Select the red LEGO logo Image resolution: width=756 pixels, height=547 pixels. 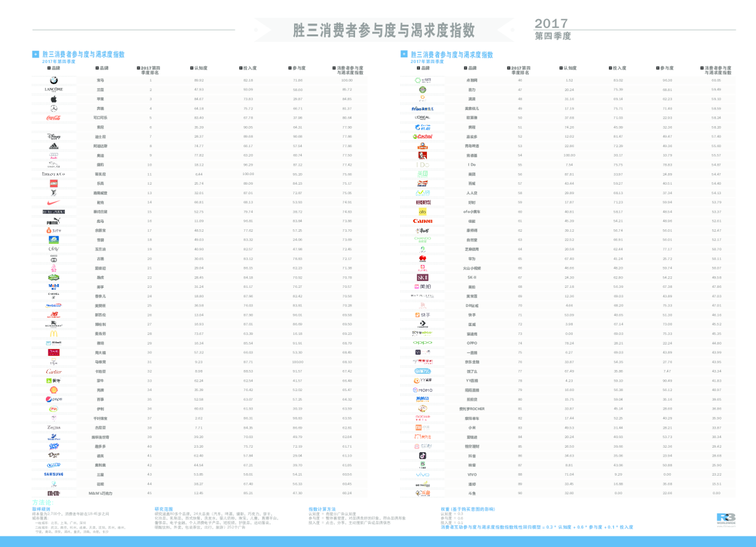pyautogui.click(x=54, y=183)
